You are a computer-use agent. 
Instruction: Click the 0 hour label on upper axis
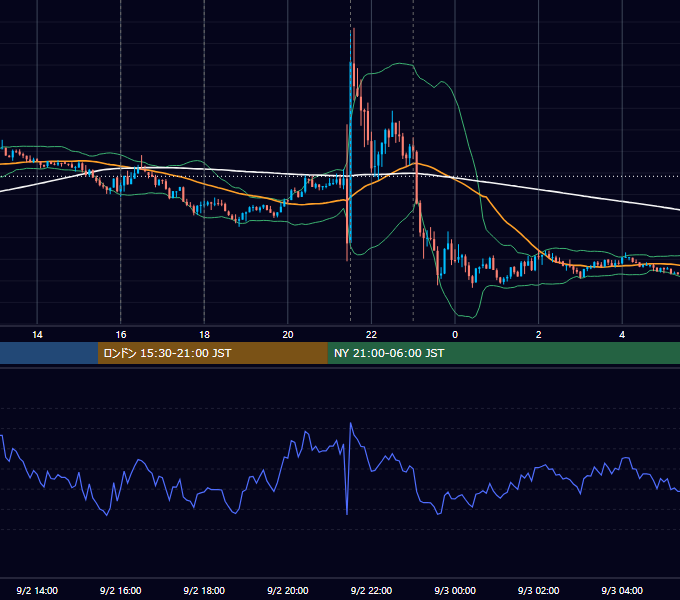(455, 335)
